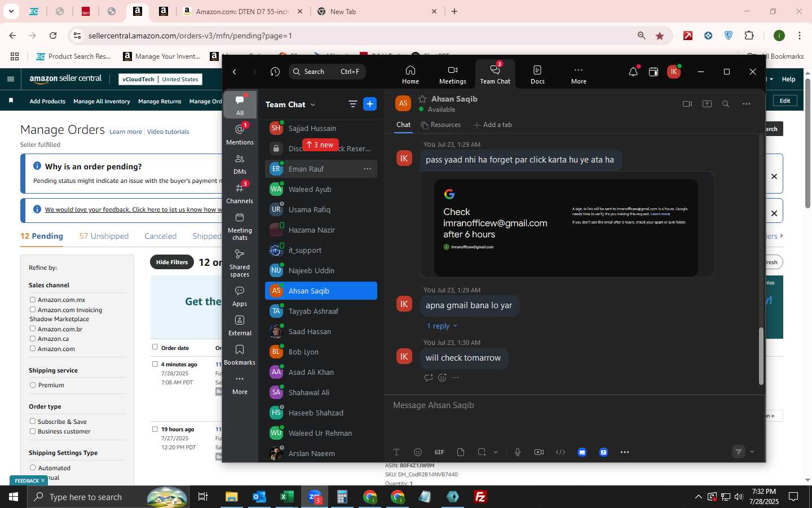Check Business customer order type
812x508 pixels.
(33, 431)
